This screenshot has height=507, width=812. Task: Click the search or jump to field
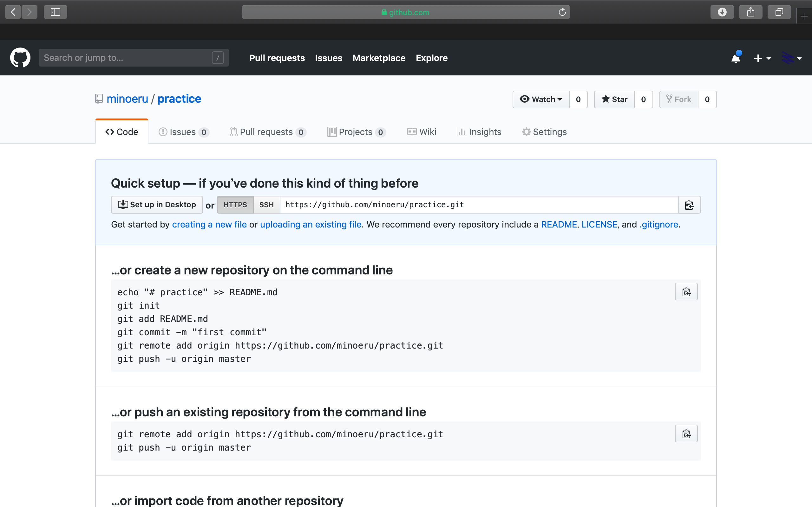point(128,57)
